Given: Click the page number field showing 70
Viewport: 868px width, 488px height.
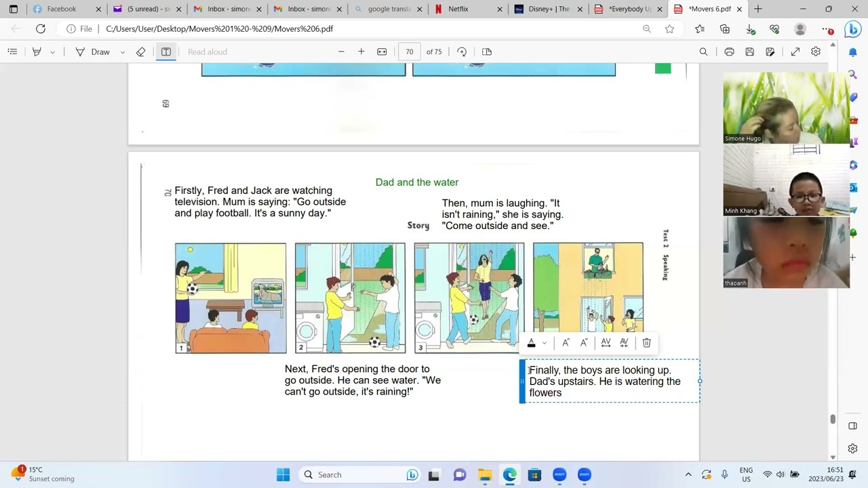Looking at the screenshot, I should [409, 52].
